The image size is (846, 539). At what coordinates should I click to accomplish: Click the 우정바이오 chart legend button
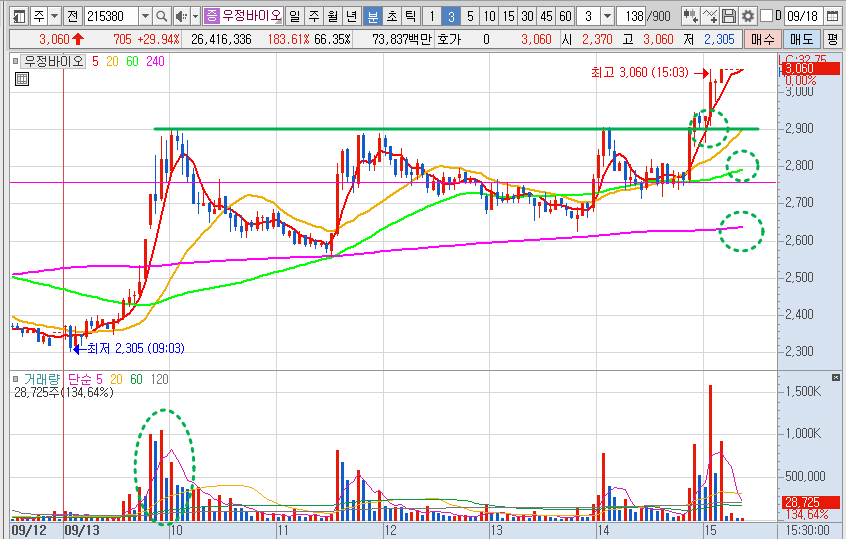tap(52, 62)
